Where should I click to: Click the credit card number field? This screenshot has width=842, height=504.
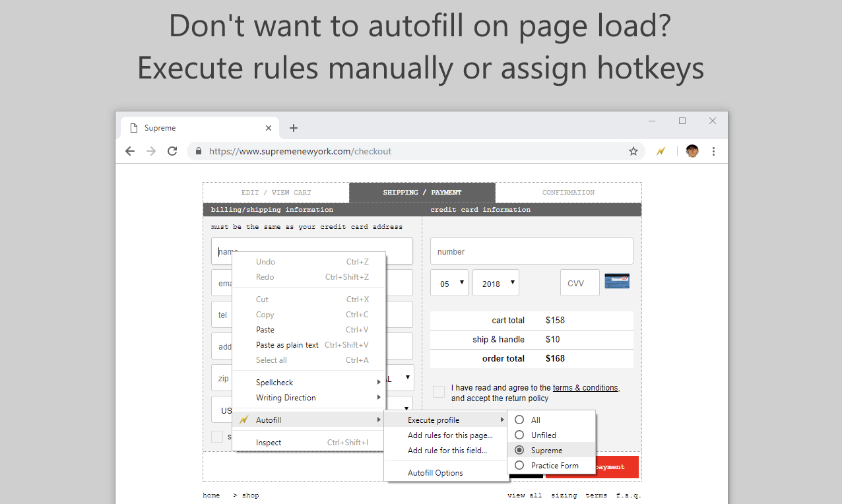tap(532, 251)
